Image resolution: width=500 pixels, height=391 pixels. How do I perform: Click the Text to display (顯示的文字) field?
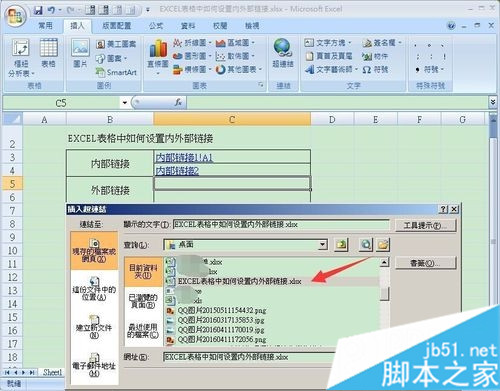coord(281,225)
